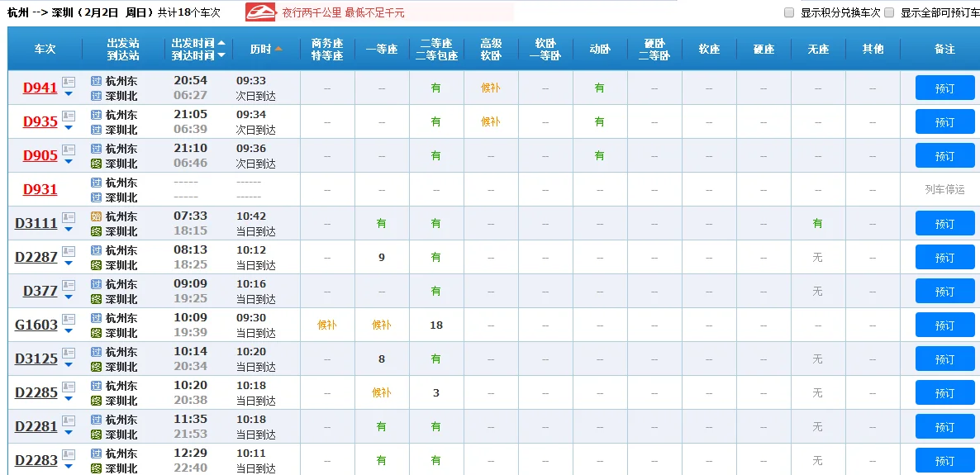Image resolution: width=980 pixels, height=475 pixels.
Task: Expand details arrow under D3111
Action: [68, 230]
